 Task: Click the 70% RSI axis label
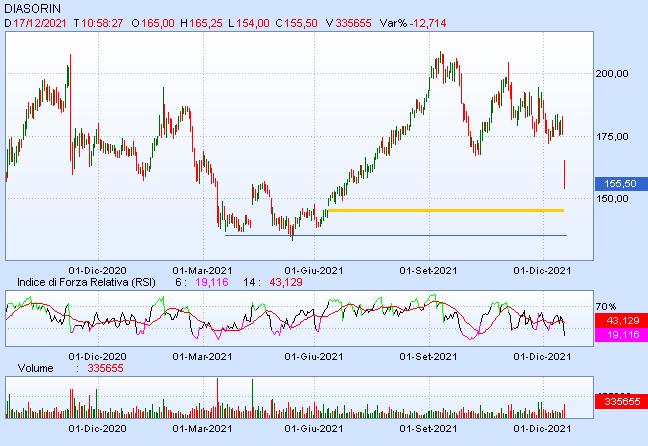tap(605, 307)
